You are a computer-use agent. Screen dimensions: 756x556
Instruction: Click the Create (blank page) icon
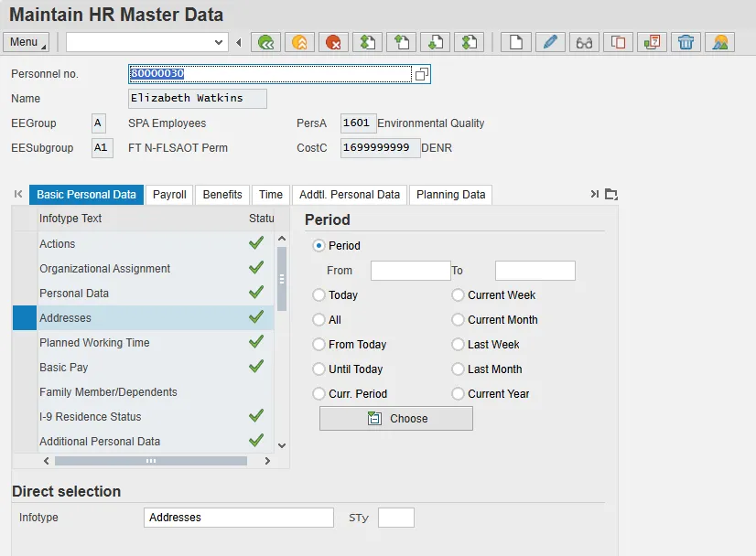pos(516,42)
